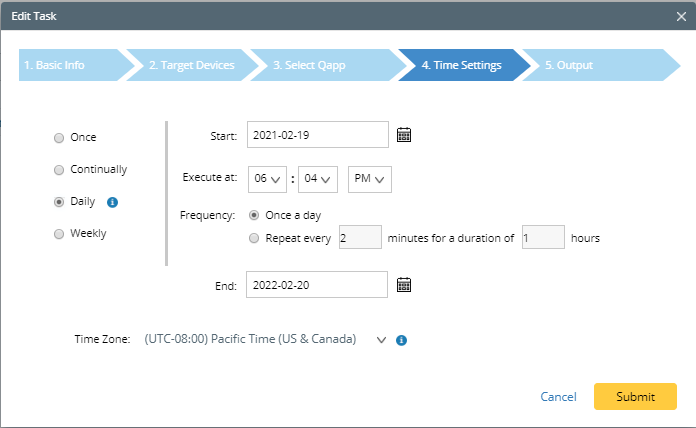Click the Time Zone info icon
696x428 pixels.
point(401,340)
